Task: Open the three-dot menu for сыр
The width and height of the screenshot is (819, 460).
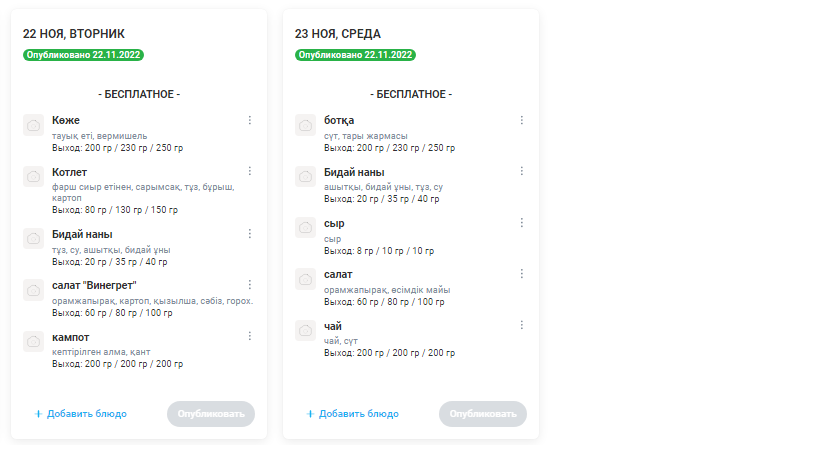Action: tap(522, 223)
